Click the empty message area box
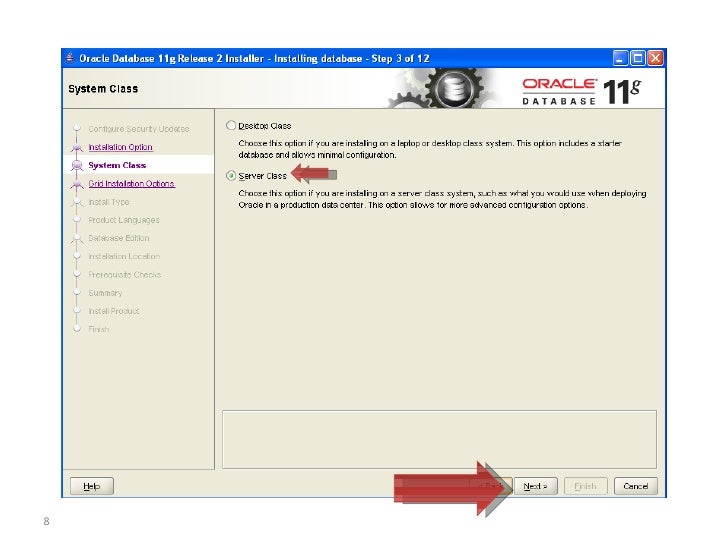728x546 pixels. tap(439, 439)
